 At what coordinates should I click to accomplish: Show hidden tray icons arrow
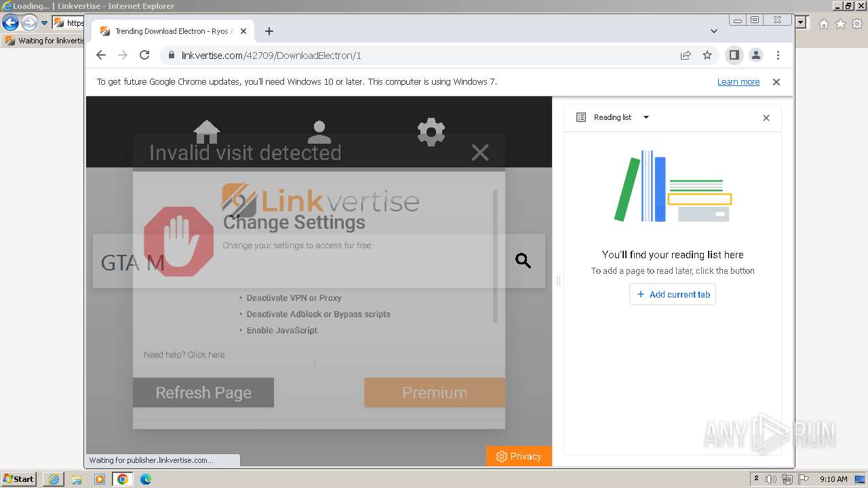756,479
